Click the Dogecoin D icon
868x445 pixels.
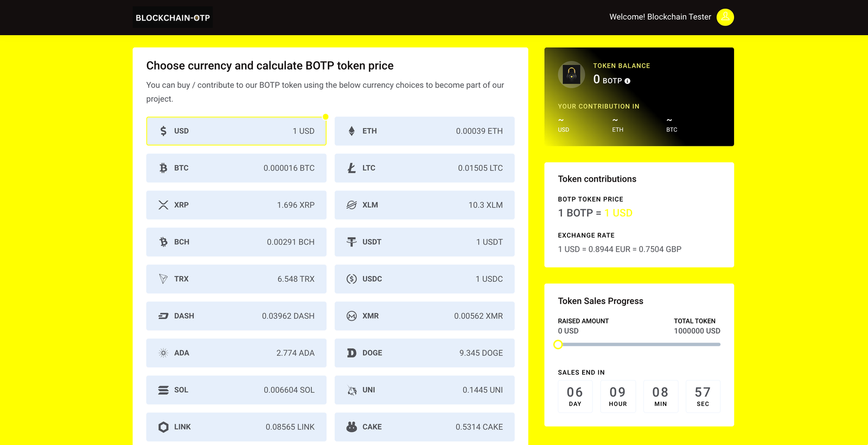click(352, 353)
